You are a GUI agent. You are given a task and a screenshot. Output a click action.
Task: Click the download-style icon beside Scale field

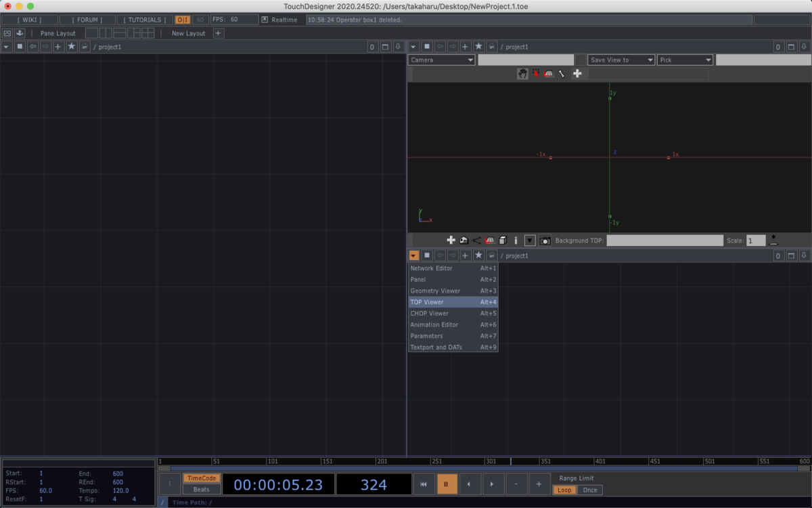click(x=773, y=240)
